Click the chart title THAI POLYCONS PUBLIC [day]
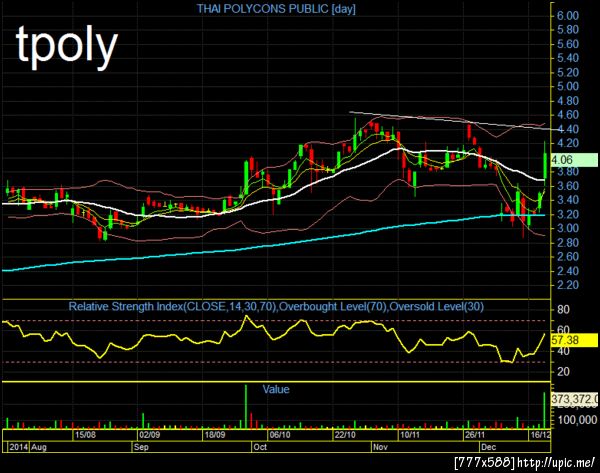Image resolution: width=600 pixels, height=473 pixels. [276, 9]
